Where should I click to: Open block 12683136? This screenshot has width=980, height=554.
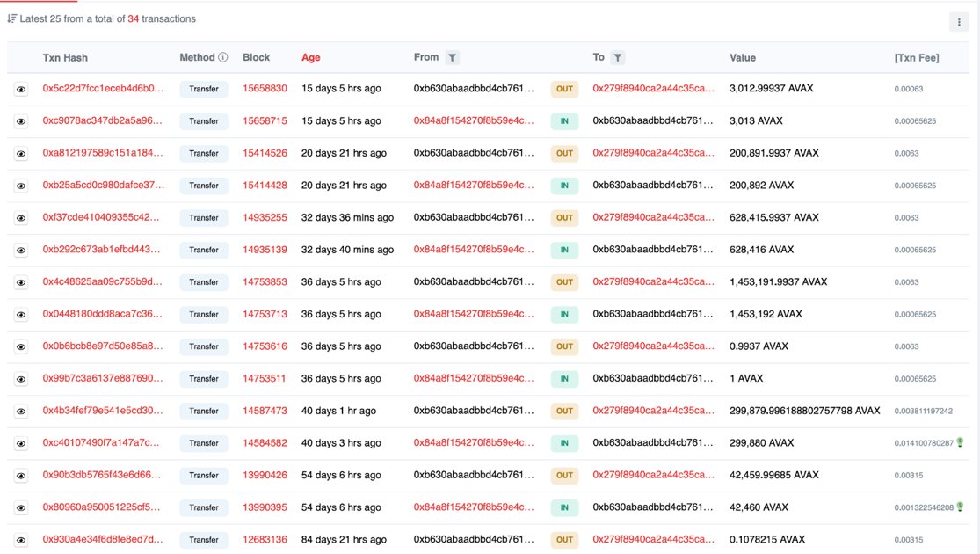(x=265, y=539)
